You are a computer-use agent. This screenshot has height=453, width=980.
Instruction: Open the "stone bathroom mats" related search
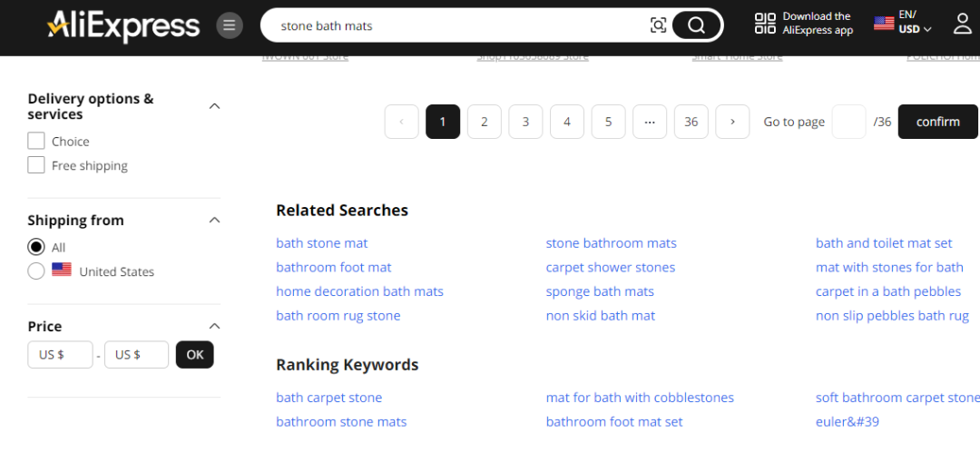(x=611, y=242)
